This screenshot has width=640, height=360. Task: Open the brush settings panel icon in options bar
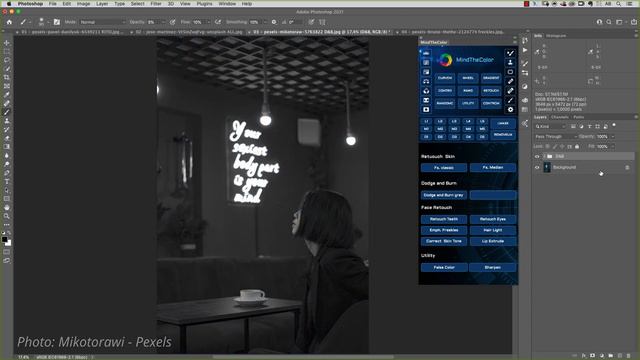[57, 22]
